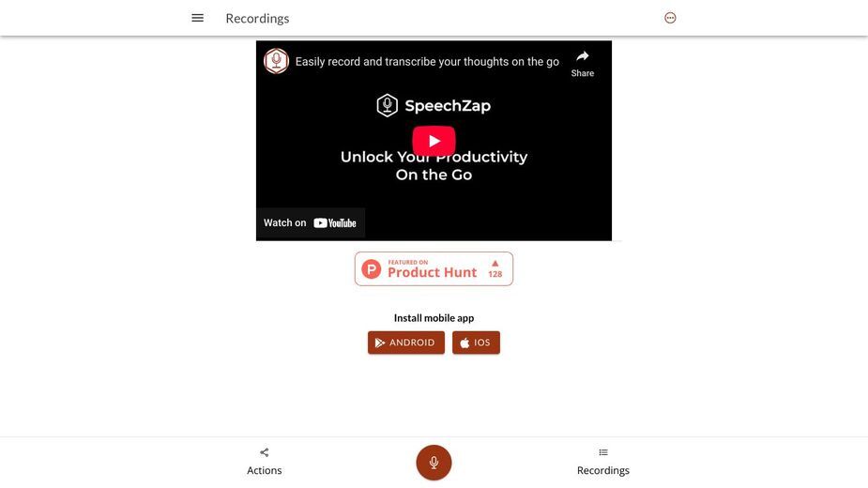
Task: Open the video title 'Easily record and transcribe' link
Action: coord(427,62)
